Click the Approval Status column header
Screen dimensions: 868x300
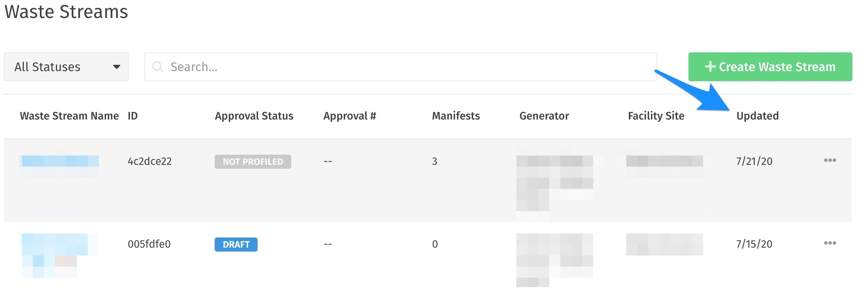pyautogui.click(x=254, y=116)
